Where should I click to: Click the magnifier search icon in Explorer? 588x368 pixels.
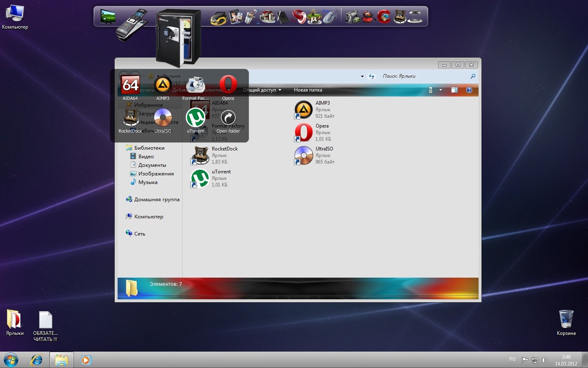[x=473, y=76]
